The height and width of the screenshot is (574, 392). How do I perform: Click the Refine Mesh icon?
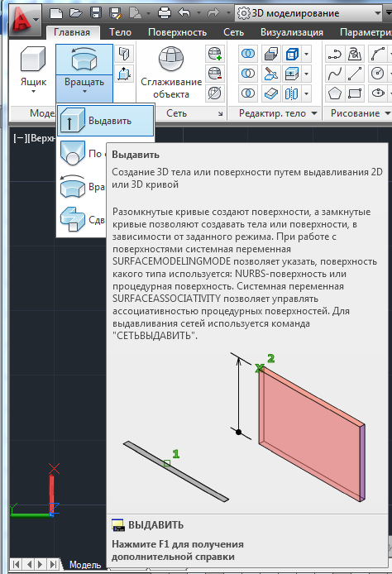point(215,93)
